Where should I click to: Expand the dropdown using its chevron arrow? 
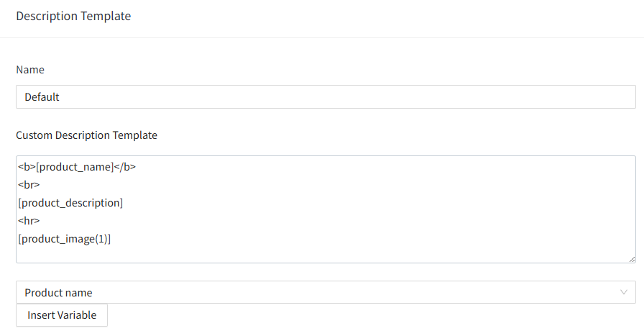point(623,292)
